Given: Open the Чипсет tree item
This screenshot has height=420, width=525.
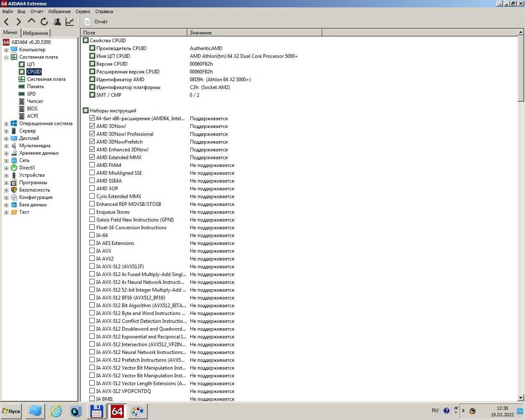Looking at the screenshot, I should tap(35, 101).
